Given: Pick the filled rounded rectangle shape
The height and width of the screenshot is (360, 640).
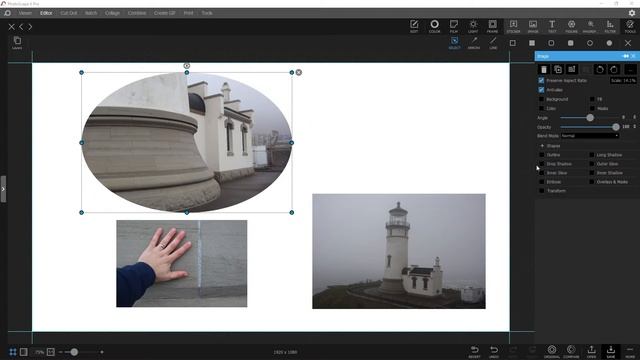Looking at the screenshot, I should (x=571, y=43).
